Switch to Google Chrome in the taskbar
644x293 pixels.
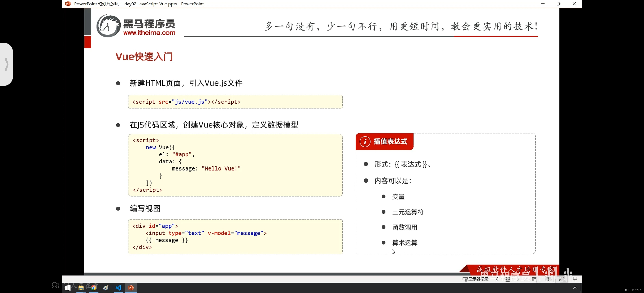(x=94, y=288)
